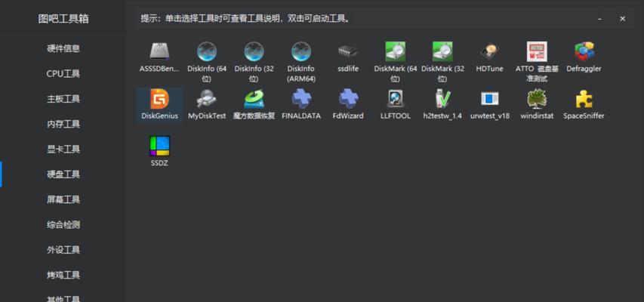Image resolution: width=644 pixels, height=302 pixels.
Task: Pick the h2testw_1.4 icon
Action: [x=442, y=99]
